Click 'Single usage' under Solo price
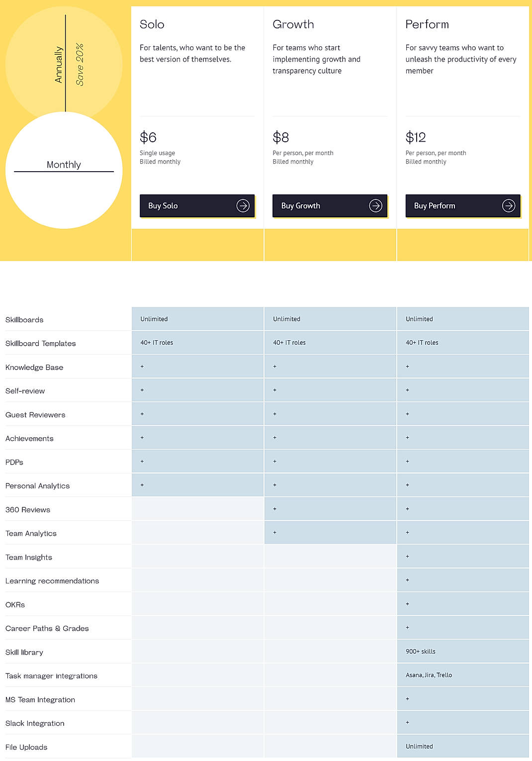Screen dimensions: 532x761 pyautogui.click(x=157, y=153)
